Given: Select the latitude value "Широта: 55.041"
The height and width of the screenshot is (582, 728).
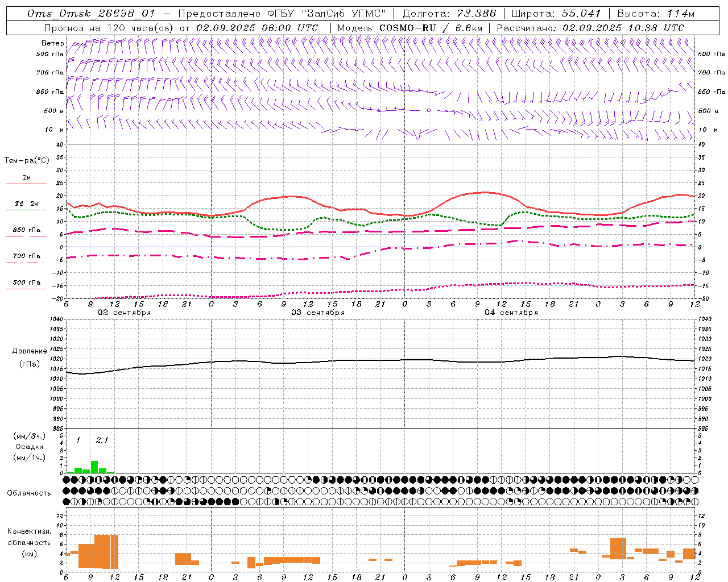Looking at the screenshot, I should tap(556, 14).
